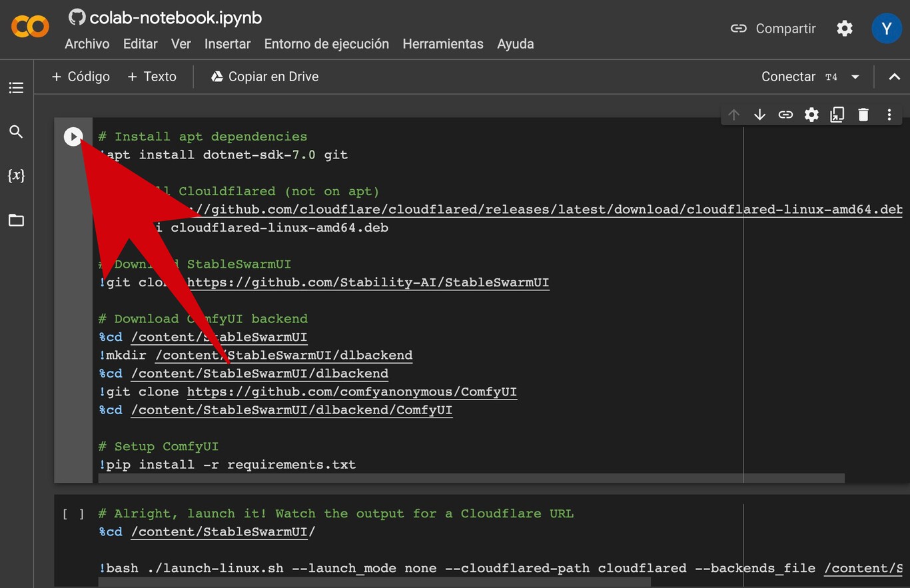Run the first code cell

click(x=73, y=137)
